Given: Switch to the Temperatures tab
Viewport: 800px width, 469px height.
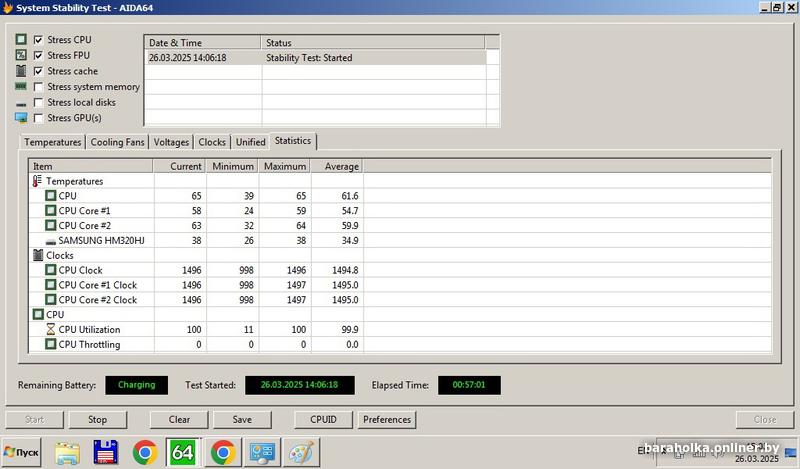Looking at the screenshot, I should pyautogui.click(x=53, y=142).
